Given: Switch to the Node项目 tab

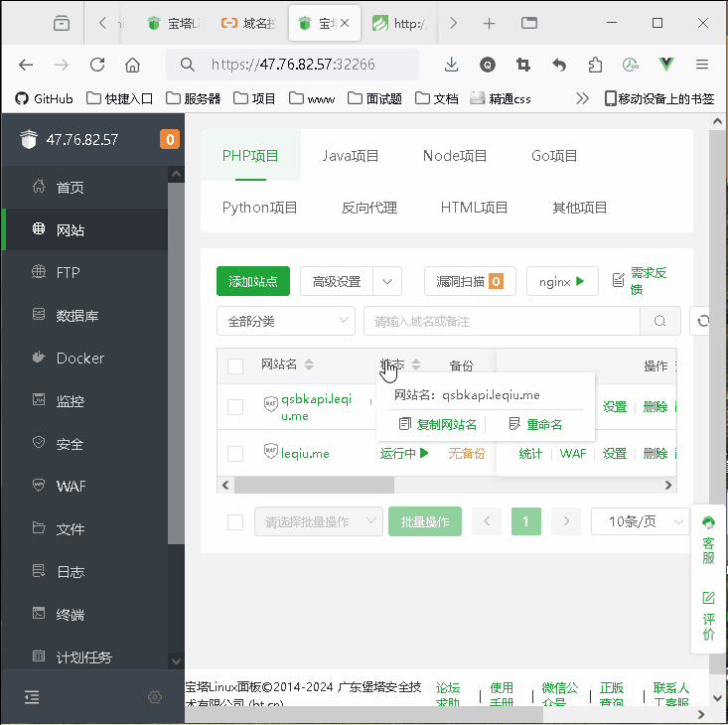Looking at the screenshot, I should 455,156.
